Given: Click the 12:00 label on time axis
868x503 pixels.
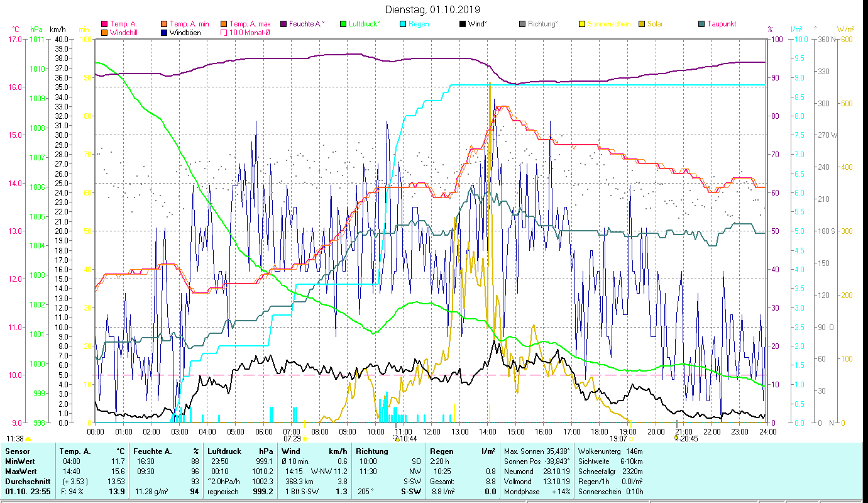Looking at the screenshot, I should (x=432, y=431).
